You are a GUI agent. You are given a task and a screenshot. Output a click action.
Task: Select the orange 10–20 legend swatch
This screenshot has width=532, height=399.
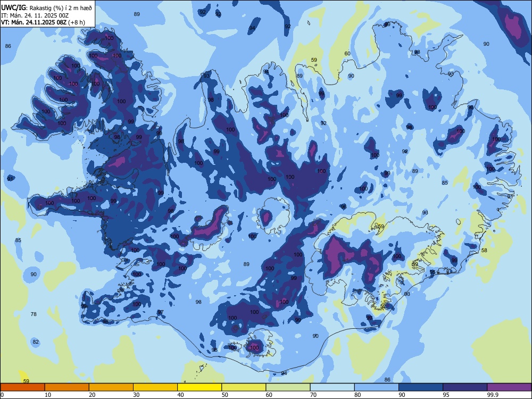[67, 387]
